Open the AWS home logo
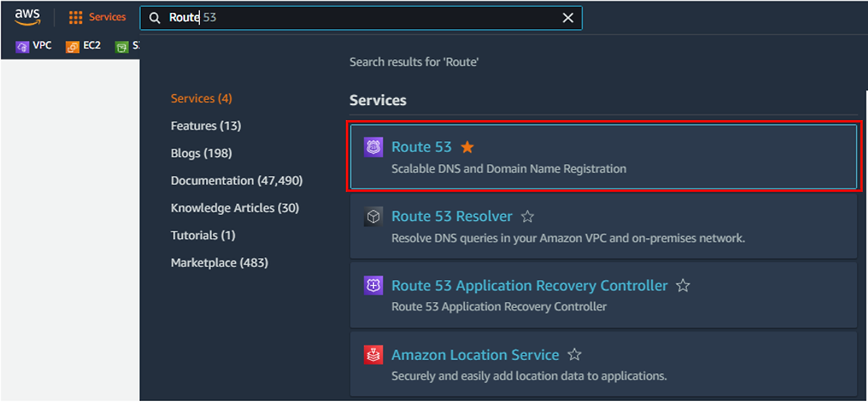 tap(28, 18)
